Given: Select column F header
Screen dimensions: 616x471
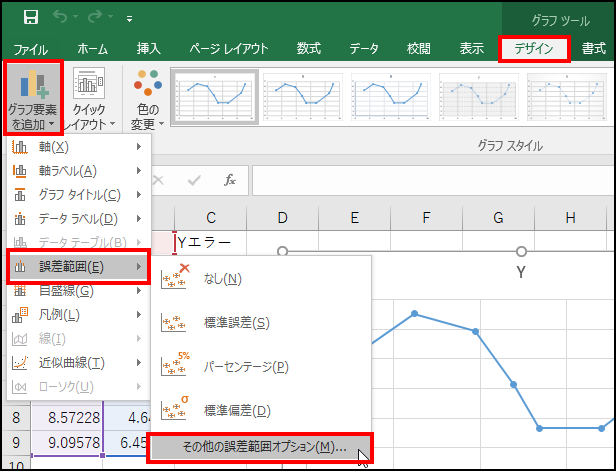Looking at the screenshot, I should tap(426, 218).
